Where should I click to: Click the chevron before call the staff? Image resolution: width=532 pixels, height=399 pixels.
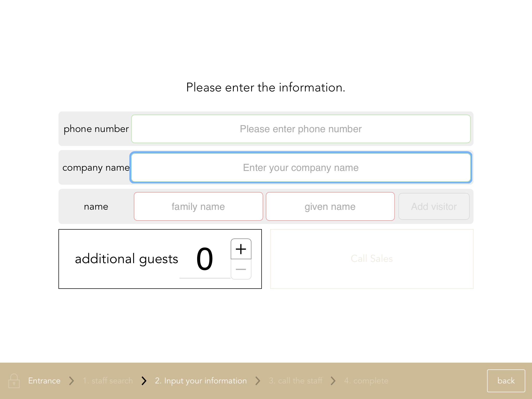pyautogui.click(x=258, y=381)
